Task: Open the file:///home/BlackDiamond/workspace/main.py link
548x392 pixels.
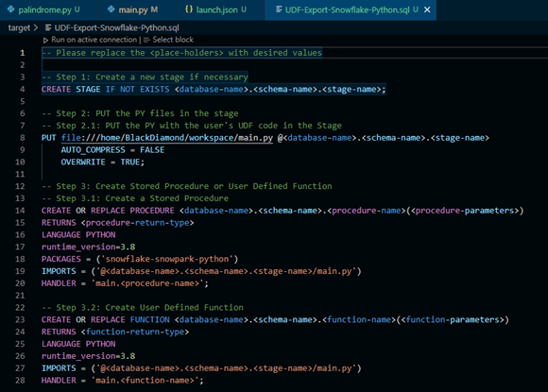Action: point(167,138)
